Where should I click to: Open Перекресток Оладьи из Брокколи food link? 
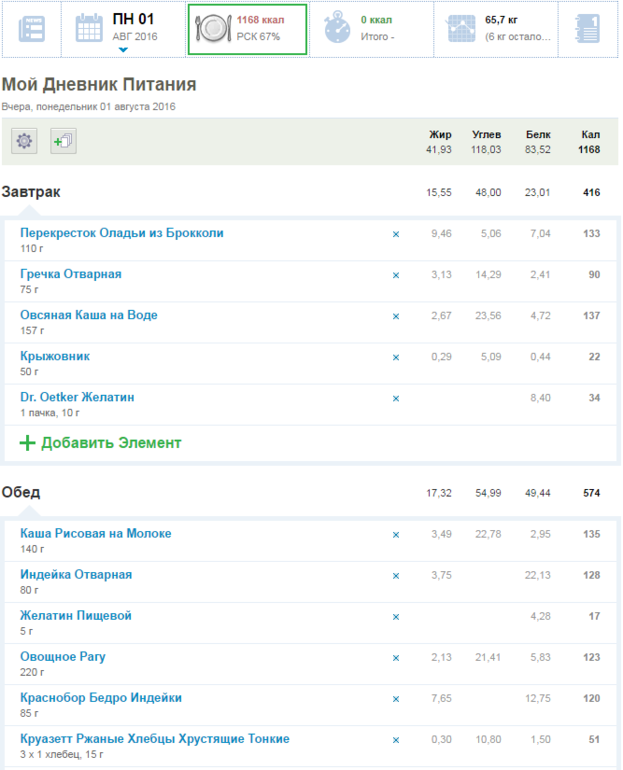pyautogui.click(x=122, y=233)
